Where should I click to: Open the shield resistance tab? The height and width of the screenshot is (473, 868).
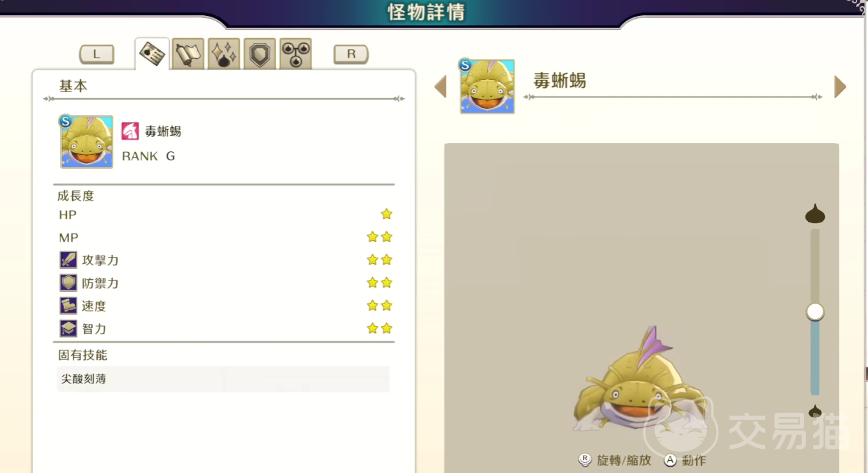pyautogui.click(x=260, y=54)
